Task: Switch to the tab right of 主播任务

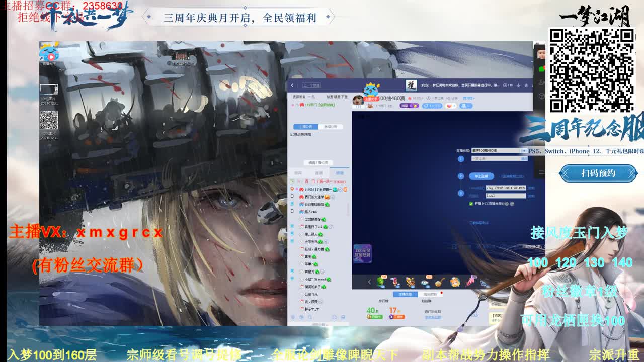Action: click(x=430, y=294)
